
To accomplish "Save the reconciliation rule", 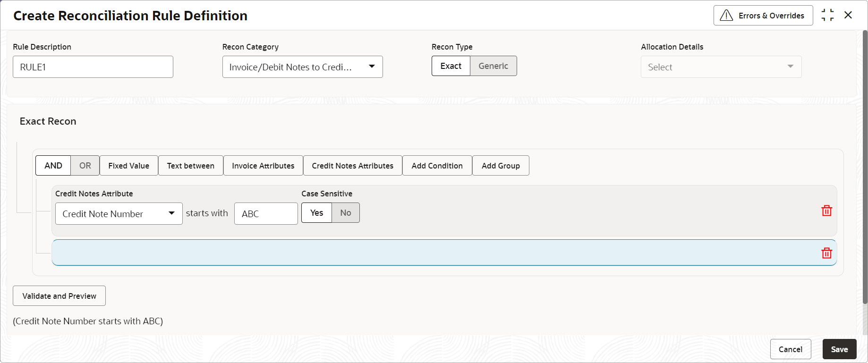I will click(x=839, y=349).
